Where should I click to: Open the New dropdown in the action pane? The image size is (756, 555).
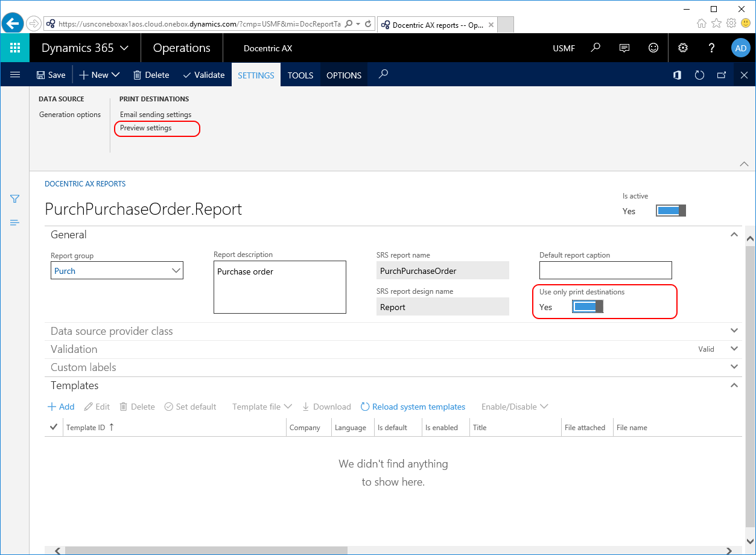[100, 75]
